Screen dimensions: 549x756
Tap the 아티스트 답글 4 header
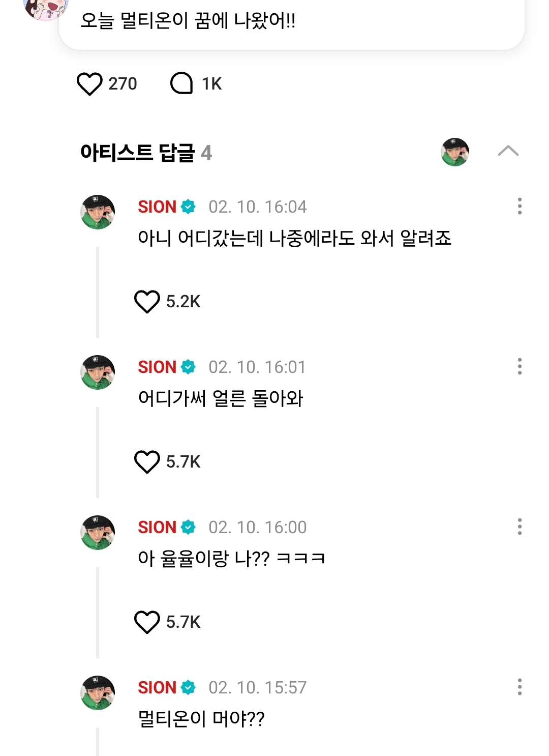146,152
